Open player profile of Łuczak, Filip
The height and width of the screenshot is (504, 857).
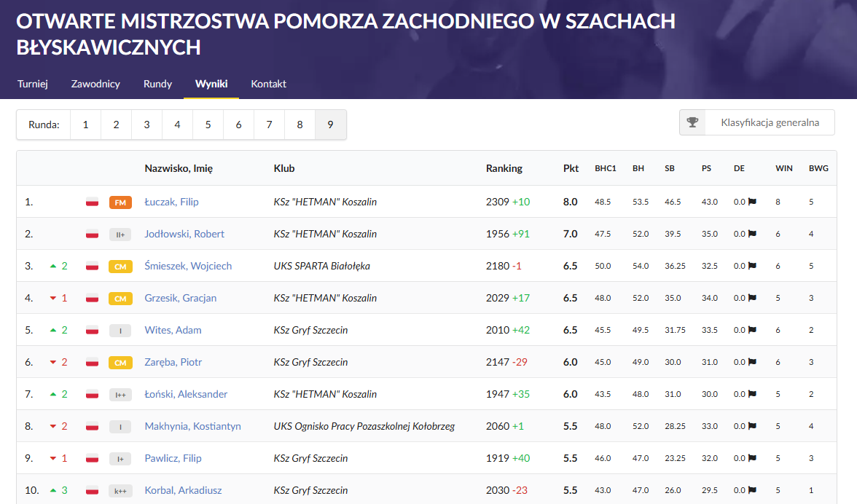click(x=171, y=202)
